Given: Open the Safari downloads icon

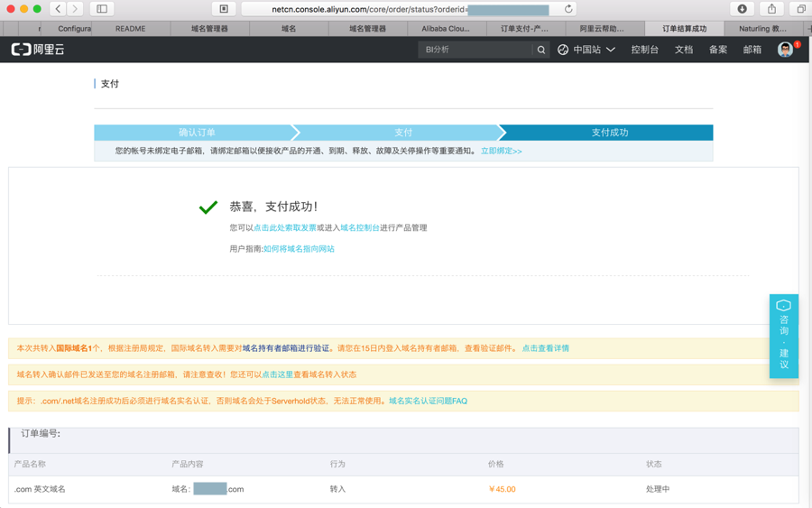Looking at the screenshot, I should pyautogui.click(x=743, y=9).
